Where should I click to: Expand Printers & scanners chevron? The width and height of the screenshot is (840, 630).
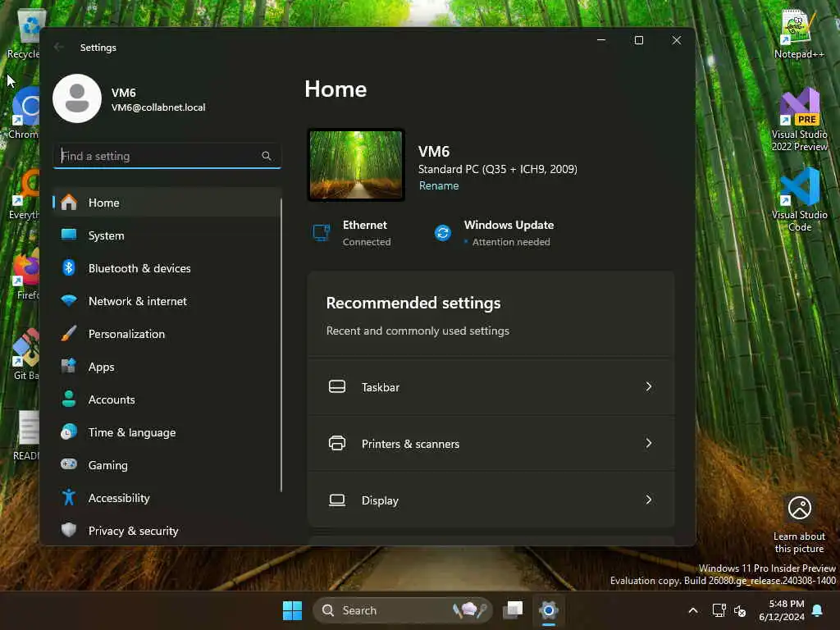[649, 443]
